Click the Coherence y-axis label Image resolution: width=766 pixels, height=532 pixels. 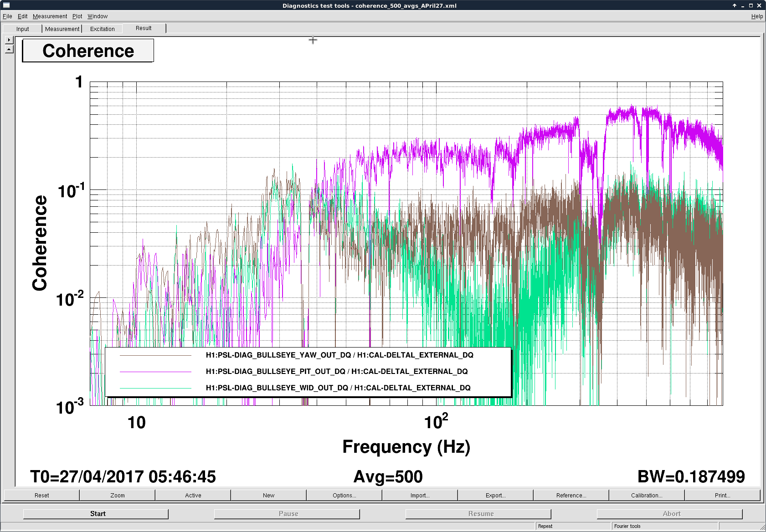click(40, 243)
